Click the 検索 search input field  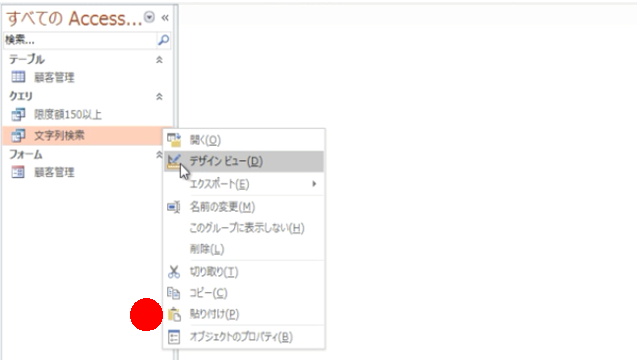pos(80,40)
